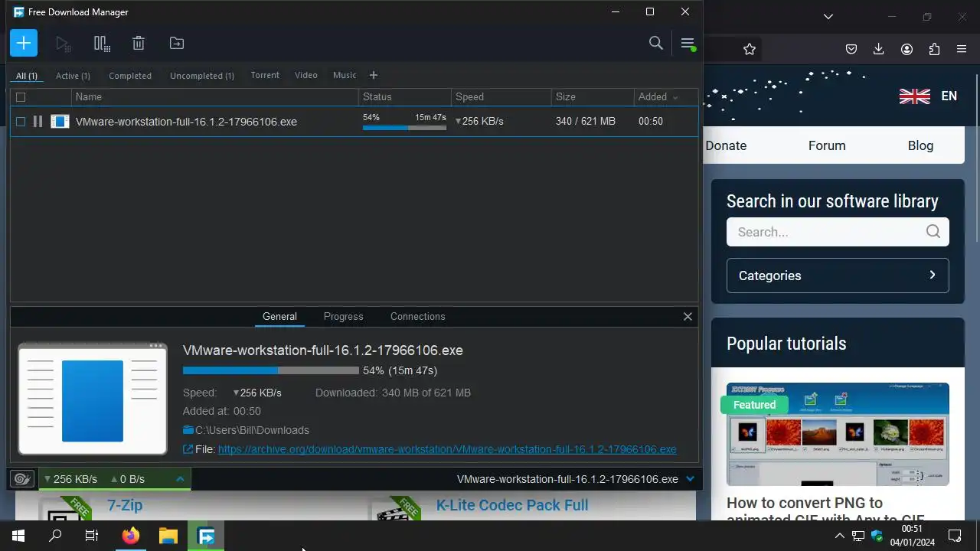The image size is (980, 551).
Task: Select the All (1) filter tab
Action: pyautogui.click(x=27, y=76)
